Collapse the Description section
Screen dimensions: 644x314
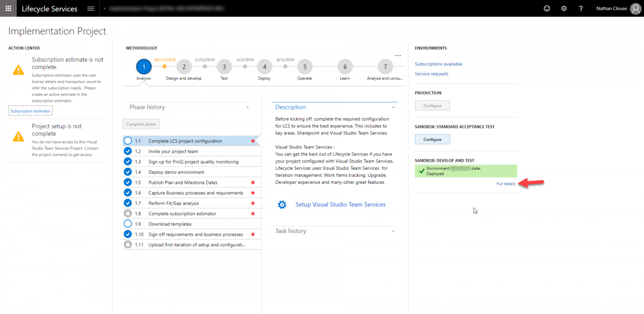(393, 107)
